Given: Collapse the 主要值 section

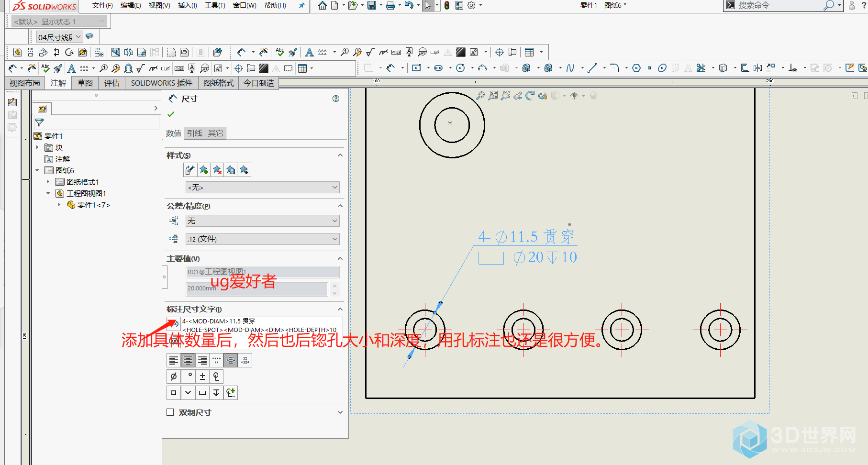Looking at the screenshot, I should click(x=340, y=258).
